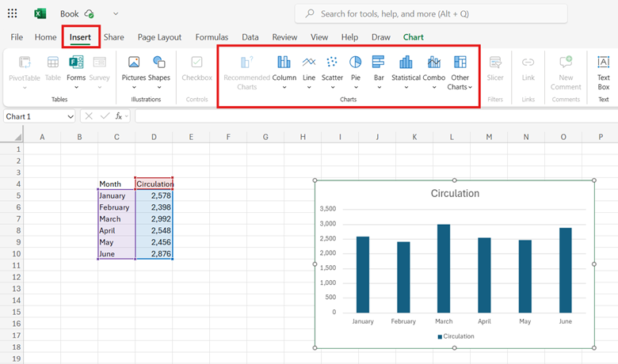Viewport: 618px width, 364px height.
Task: Click the Shapes icon
Action: click(x=158, y=63)
